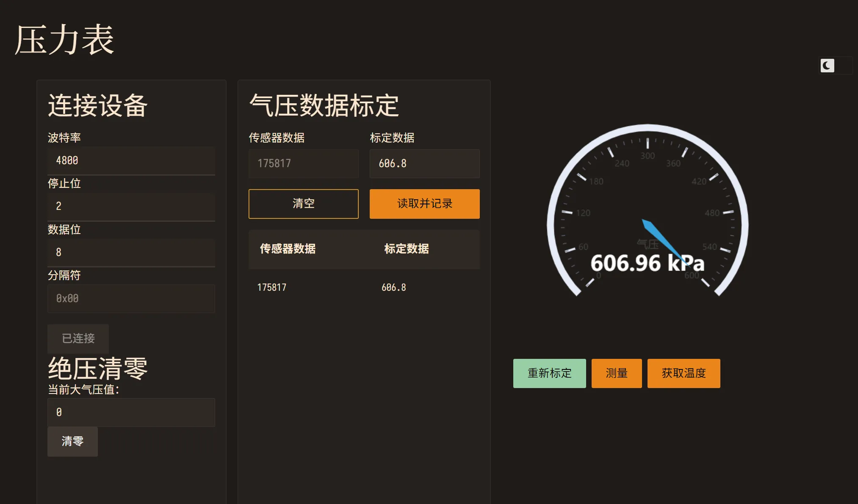Image resolution: width=858 pixels, height=504 pixels.
Task: Select the 标定数据 field showing 606.8
Action: [x=424, y=164]
